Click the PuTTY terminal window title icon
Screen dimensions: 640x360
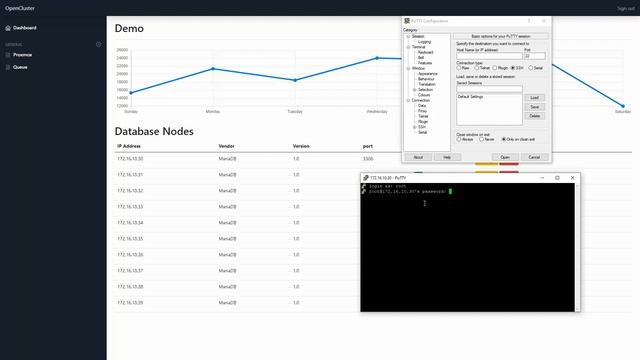click(366, 178)
